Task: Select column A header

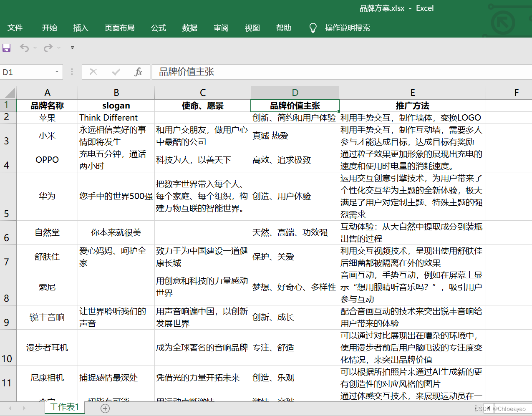Action: point(47,93)
